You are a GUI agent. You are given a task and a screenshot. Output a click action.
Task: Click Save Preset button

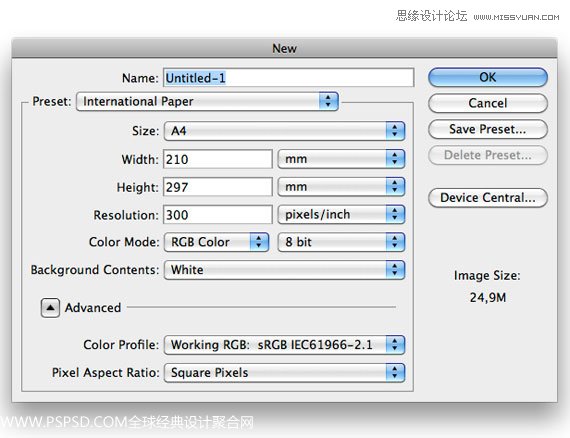click(487, 129)
